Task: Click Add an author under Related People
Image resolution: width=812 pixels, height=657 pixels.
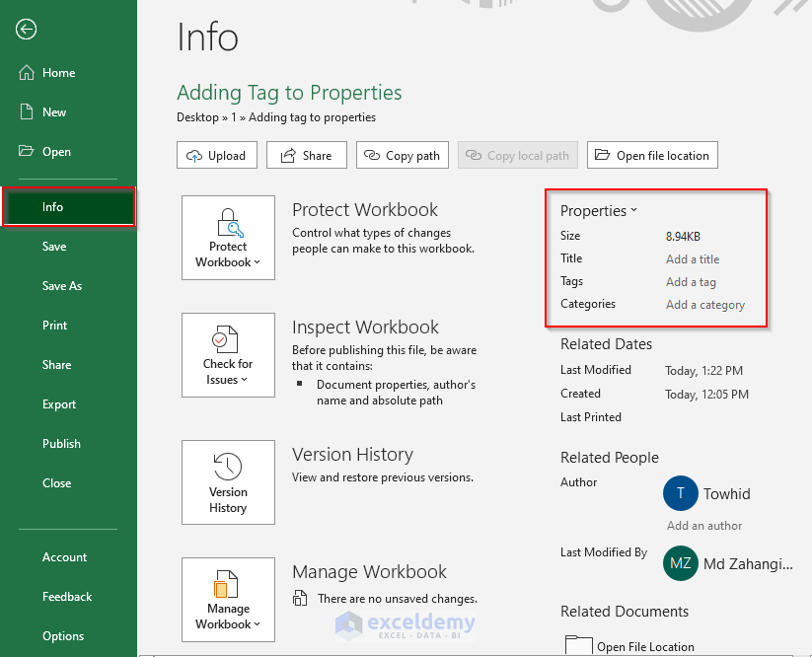Action: point(703,526)
